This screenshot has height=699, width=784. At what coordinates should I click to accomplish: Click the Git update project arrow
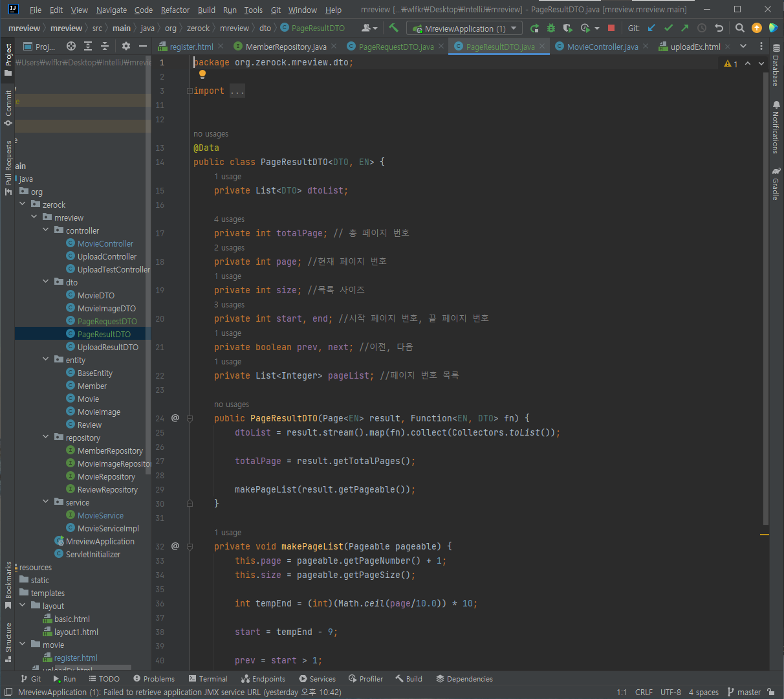pos(651,28)
